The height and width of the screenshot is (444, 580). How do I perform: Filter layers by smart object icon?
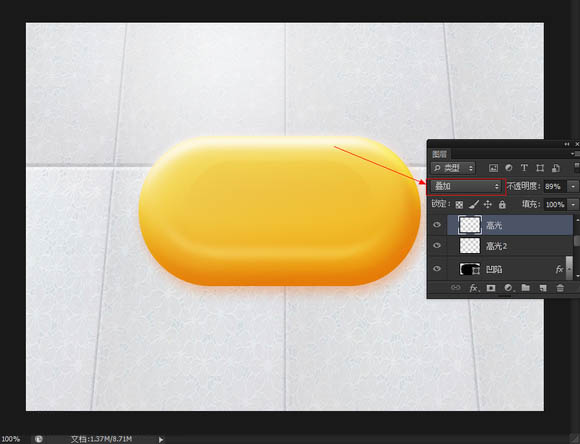coord(556,168)
